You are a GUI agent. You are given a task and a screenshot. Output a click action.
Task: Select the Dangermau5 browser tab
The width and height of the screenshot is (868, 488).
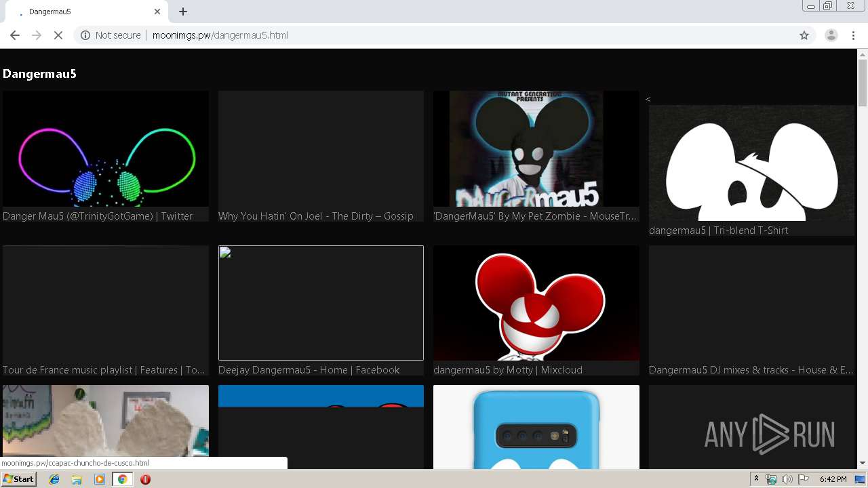88,12
